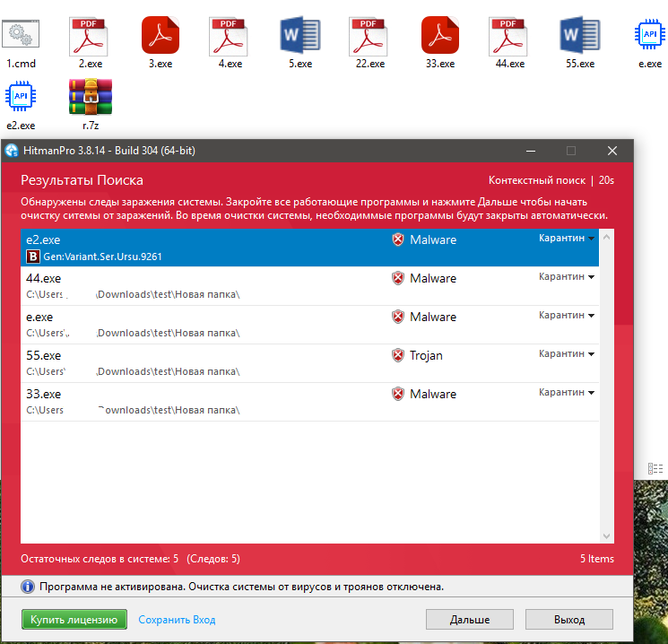Click the 5 Items count text
This screenshot has width=668, height=644.
597,559
